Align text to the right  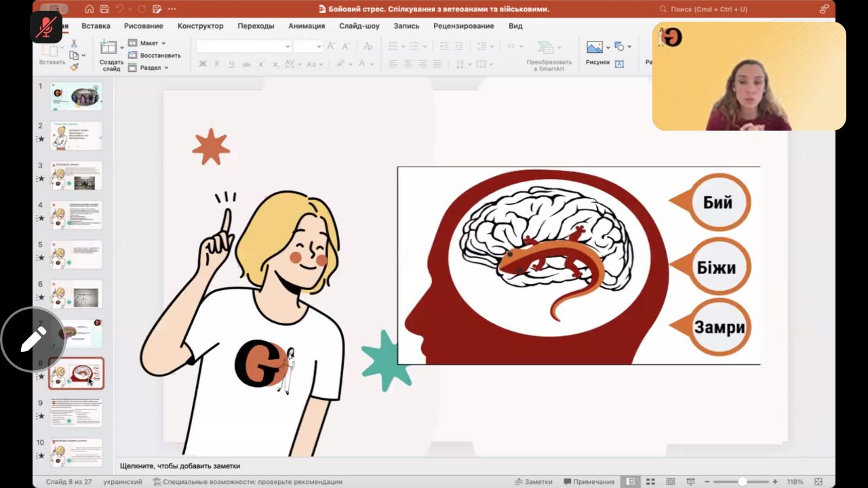click(x=422, y=64)
